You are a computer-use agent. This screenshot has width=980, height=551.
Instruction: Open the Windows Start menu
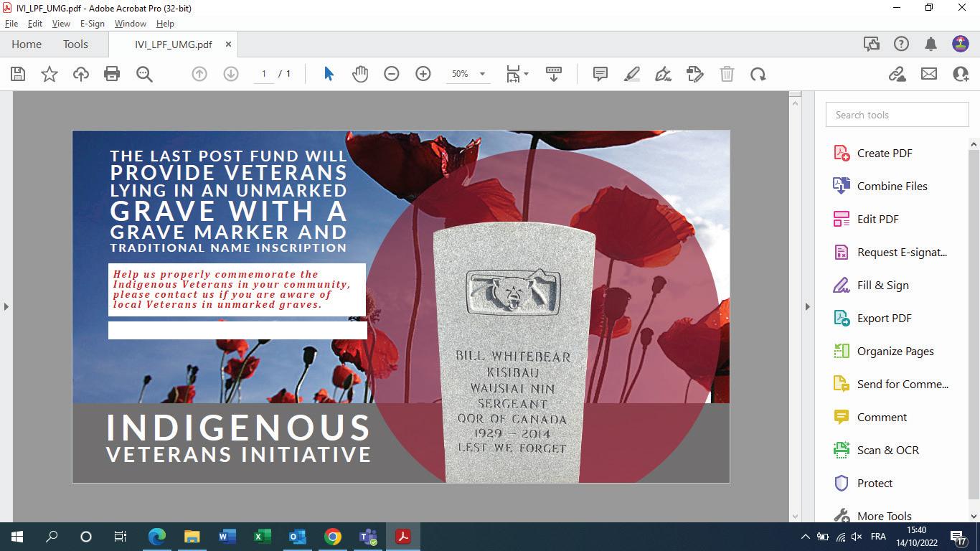(x=17, y=537)
